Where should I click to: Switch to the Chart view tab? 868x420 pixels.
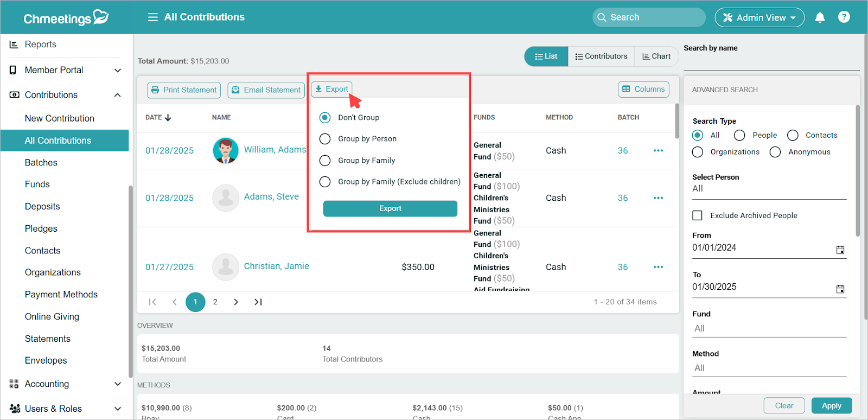tap(656, 56)
